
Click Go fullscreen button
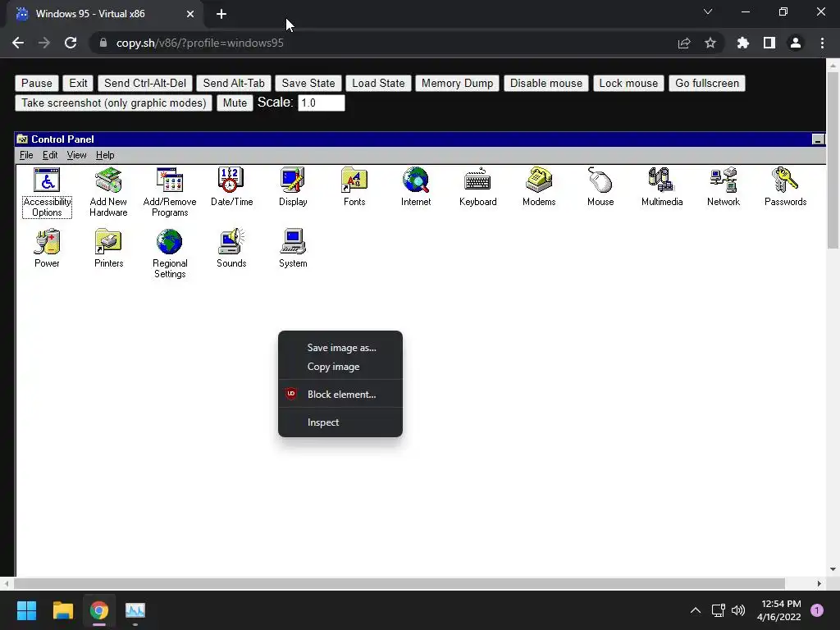707,83
